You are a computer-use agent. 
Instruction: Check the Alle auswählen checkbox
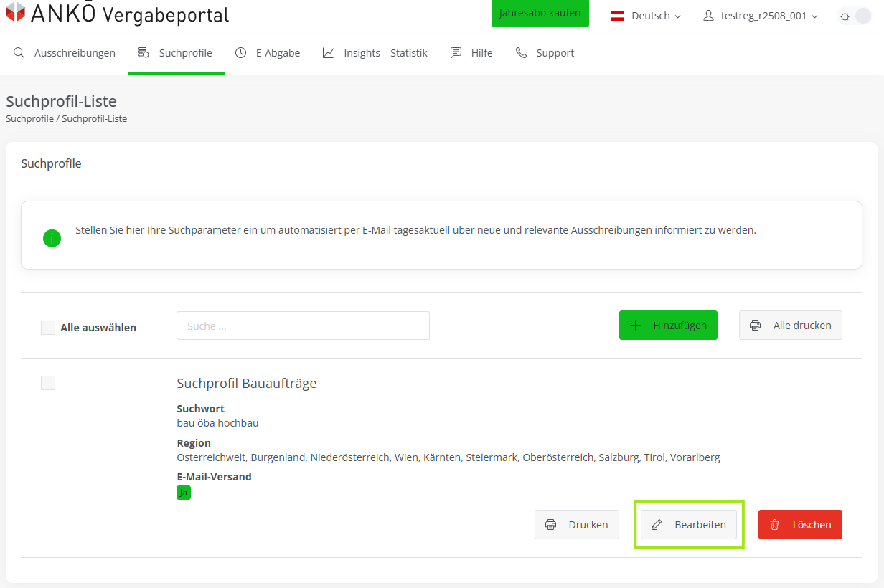48,328
